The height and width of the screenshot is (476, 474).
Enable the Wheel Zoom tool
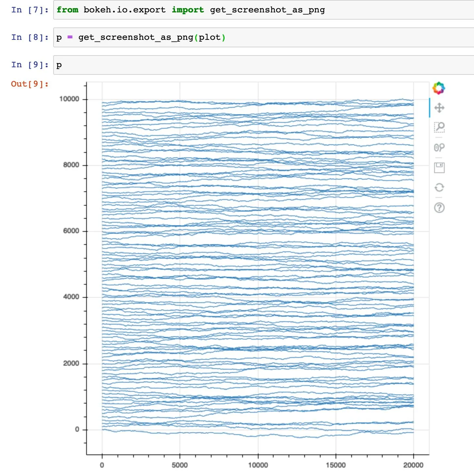coord(439,148)
